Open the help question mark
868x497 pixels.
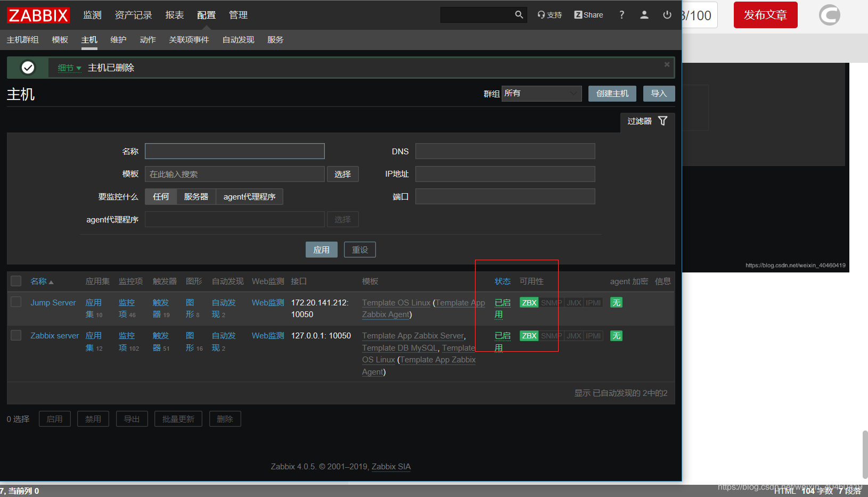pos(621,15)
